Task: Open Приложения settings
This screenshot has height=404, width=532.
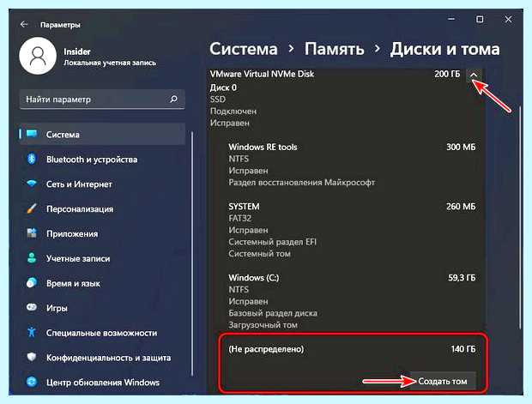Action: point(102,233)
